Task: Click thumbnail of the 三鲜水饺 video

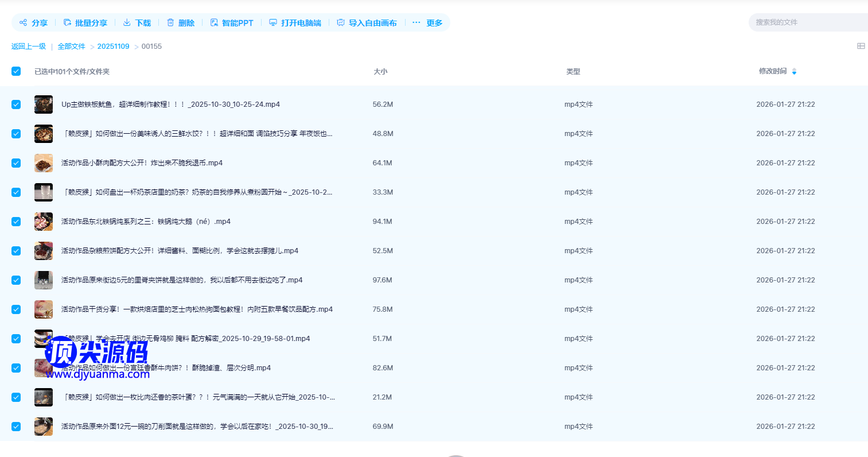Action: [44, 134]
